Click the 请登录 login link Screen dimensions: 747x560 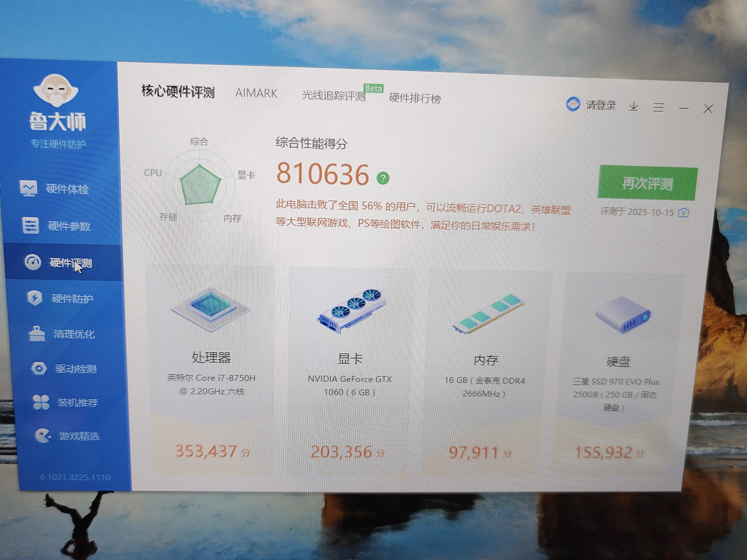click(x=601, y=105)
